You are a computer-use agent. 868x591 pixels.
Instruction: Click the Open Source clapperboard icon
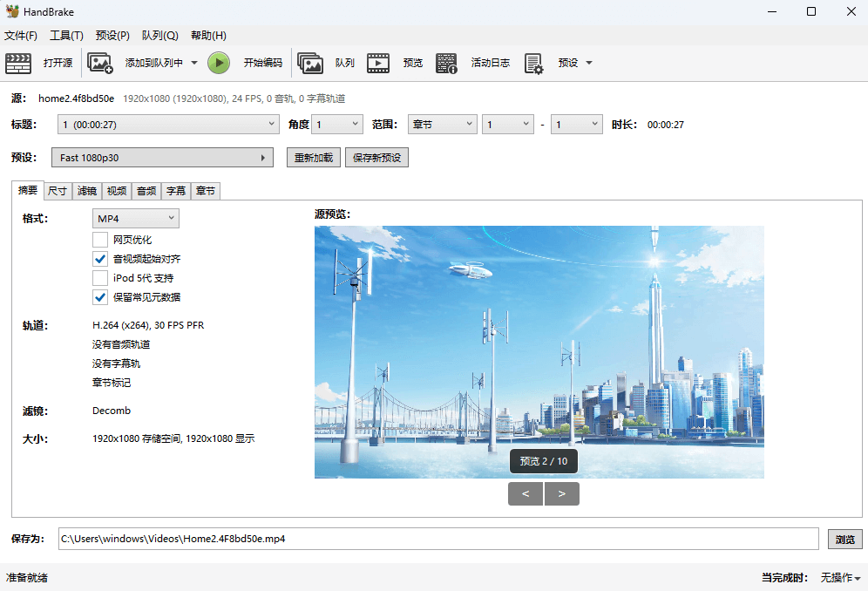pos(18,63)
